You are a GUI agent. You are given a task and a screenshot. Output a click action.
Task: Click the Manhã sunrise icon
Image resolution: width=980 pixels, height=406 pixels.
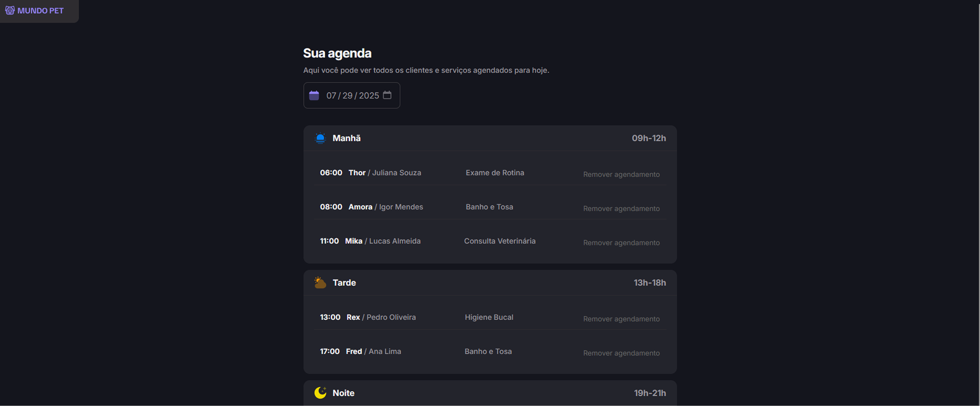pos(320,138)
